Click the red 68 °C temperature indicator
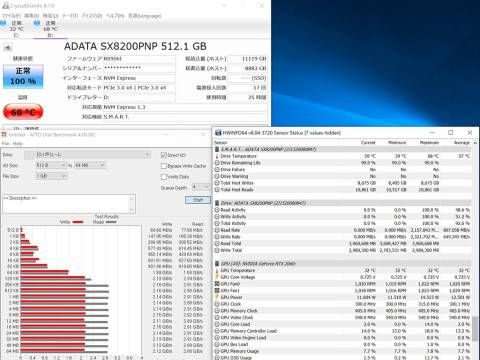The image size is (480, 360). pyautogui.click(x=23, y=112)
